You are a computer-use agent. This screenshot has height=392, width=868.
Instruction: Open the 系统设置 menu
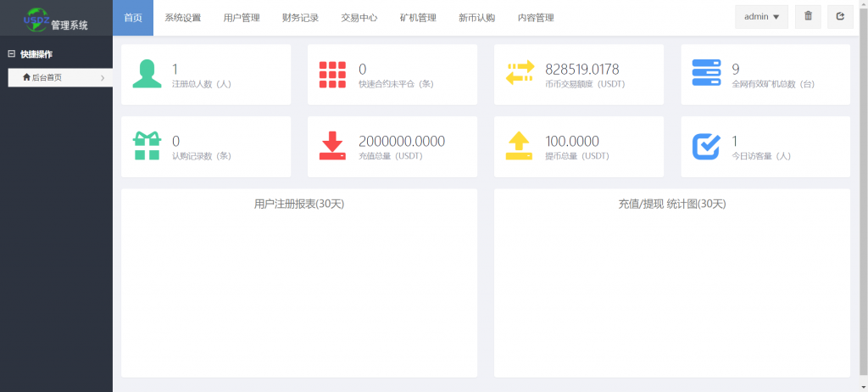pos(183,18)
